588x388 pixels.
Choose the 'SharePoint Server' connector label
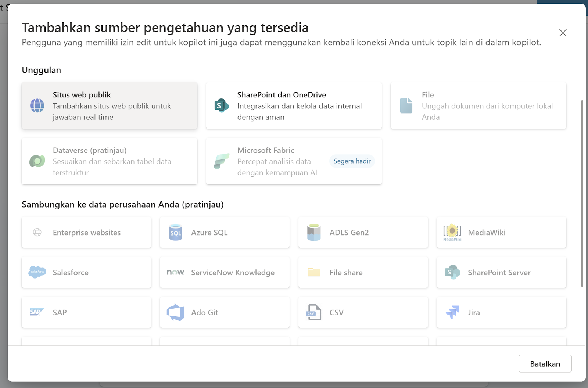tap(499, 273)
